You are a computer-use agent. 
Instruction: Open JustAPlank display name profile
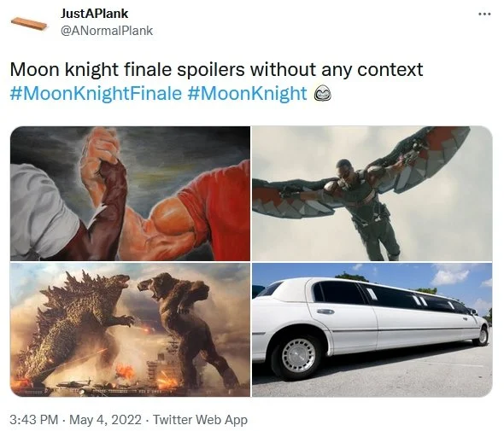tap(94, 14)
